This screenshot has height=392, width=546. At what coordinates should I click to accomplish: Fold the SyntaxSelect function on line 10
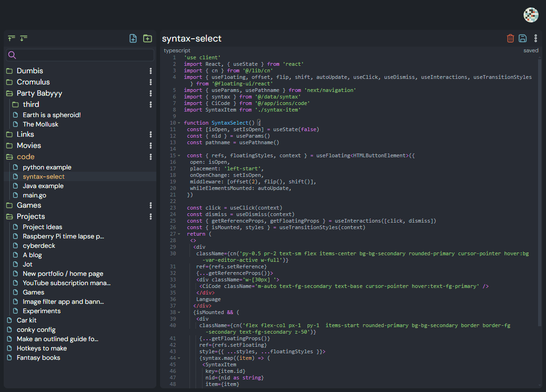pyautogui.click(x=178, y=122)
